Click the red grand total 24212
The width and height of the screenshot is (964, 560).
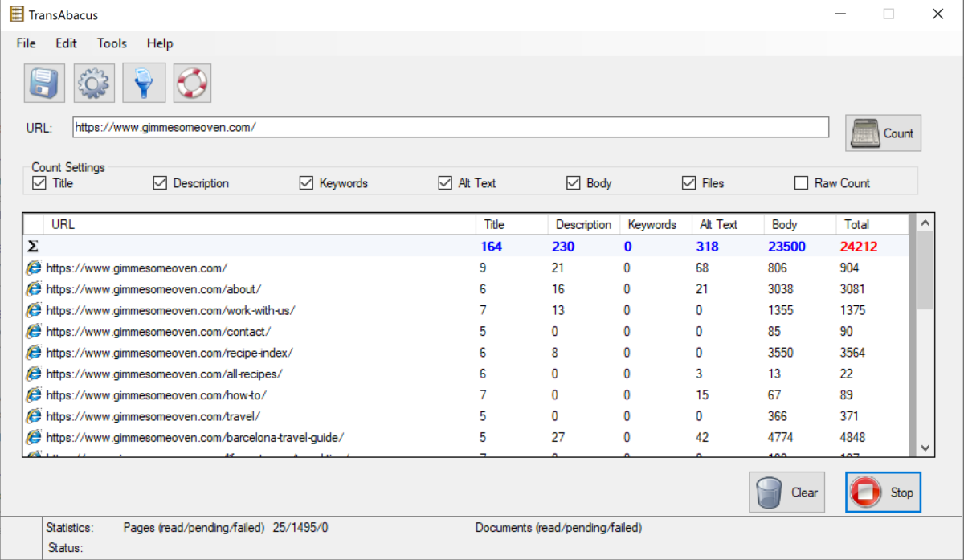coord(859,247)
